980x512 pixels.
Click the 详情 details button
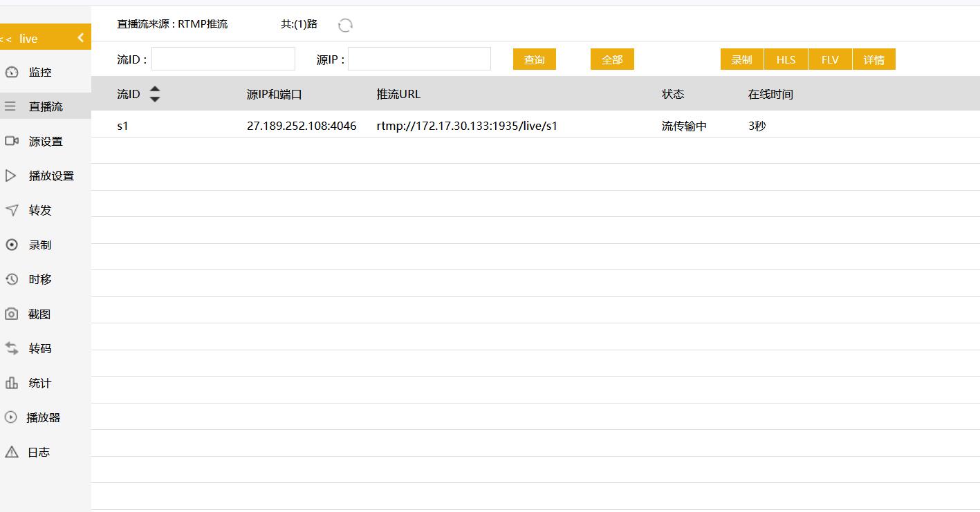pyautogui.click(x=874, y=59)
